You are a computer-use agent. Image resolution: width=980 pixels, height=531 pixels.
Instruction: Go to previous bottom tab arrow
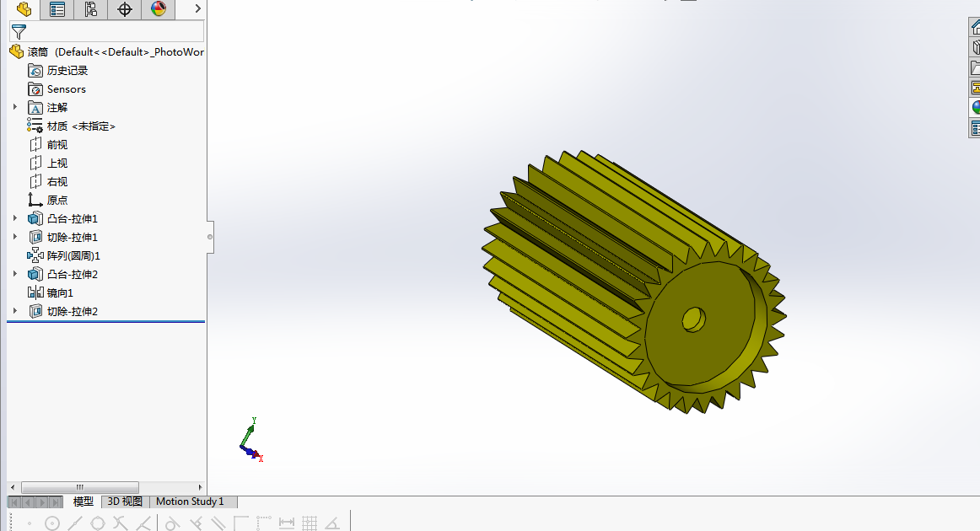(28, 502)
